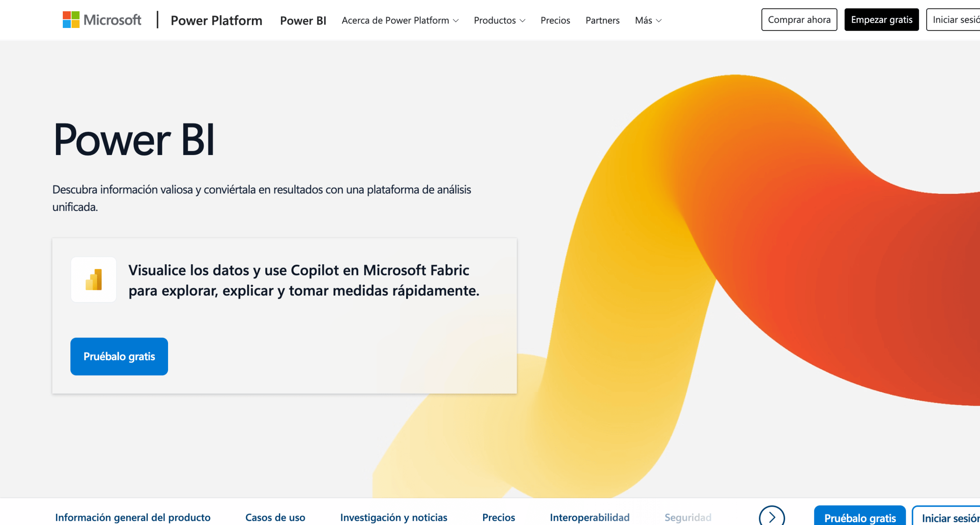Select the Casos de uso tab
Screen dimensions: 980x525
275,517
